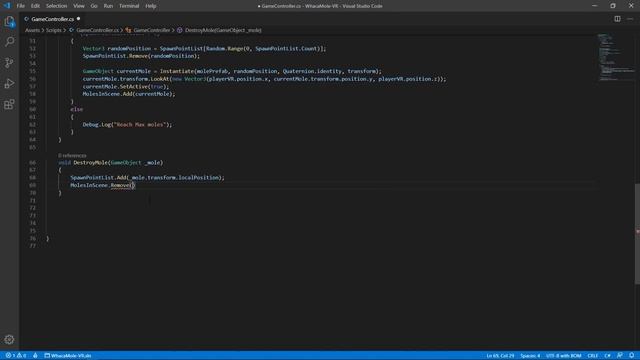The height and width of the screenshot is (360, 640).
Task: Click currentMole.SetActive(true) on line 57
Action: [126, 87]
